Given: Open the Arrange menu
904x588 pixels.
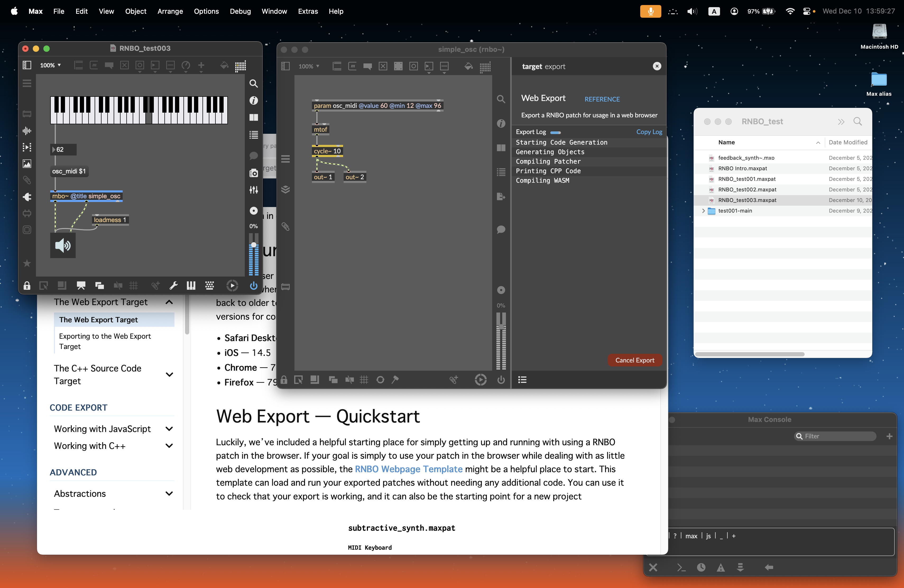Looking at the screenshot, I should tap(170, 11).
